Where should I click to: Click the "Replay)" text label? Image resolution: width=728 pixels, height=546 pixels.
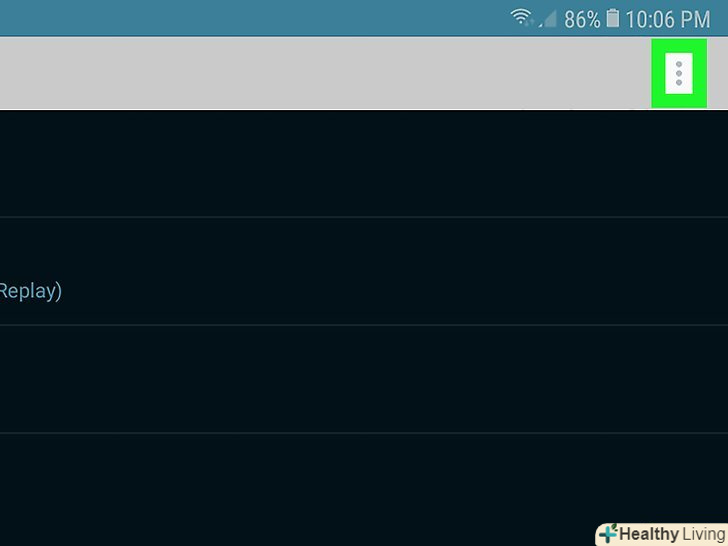[x=31, y=292]
